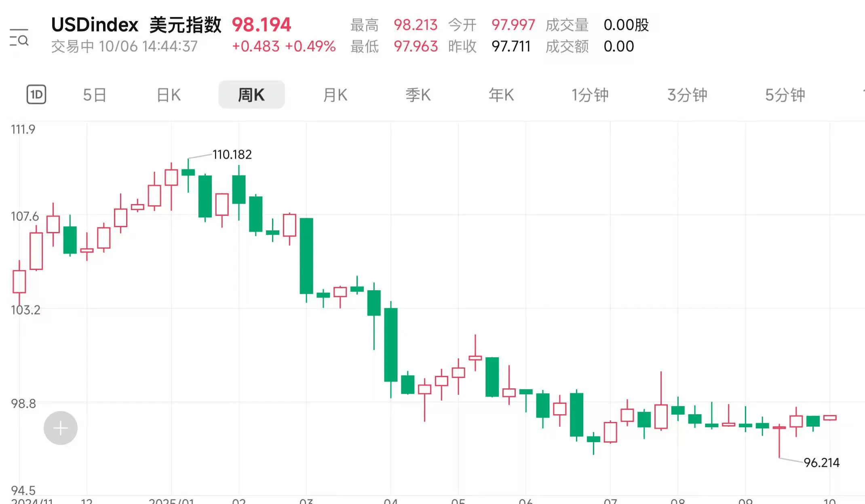865x504 pixels.
Task: Open the 5分钟 five-minute interval
Action: pos(785,94)
